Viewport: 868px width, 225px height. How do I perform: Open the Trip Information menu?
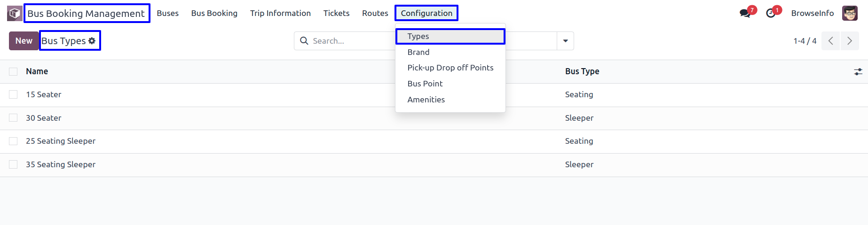280,13
